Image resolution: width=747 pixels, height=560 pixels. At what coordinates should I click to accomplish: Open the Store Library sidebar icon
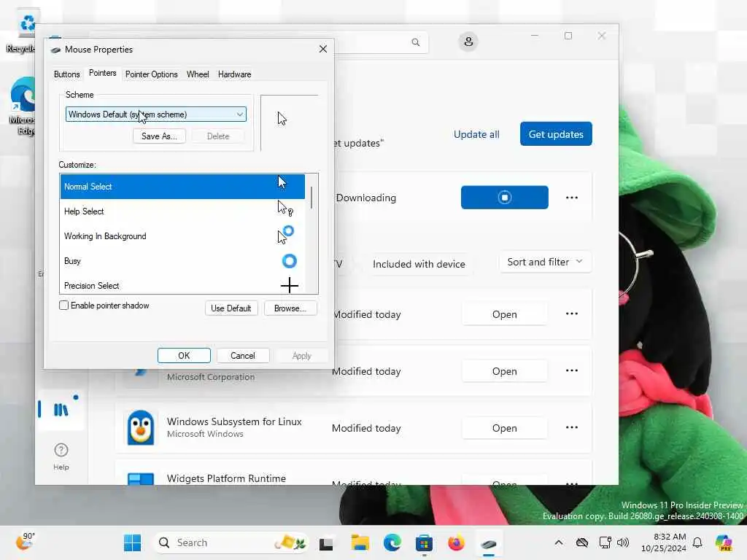click(61, 410)
